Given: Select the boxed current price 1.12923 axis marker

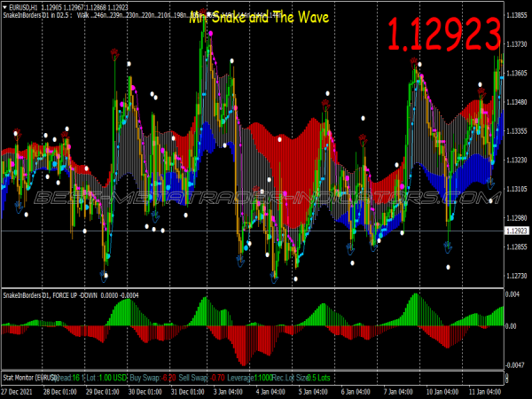Looking at the screenshot, I should coord(517,231).
